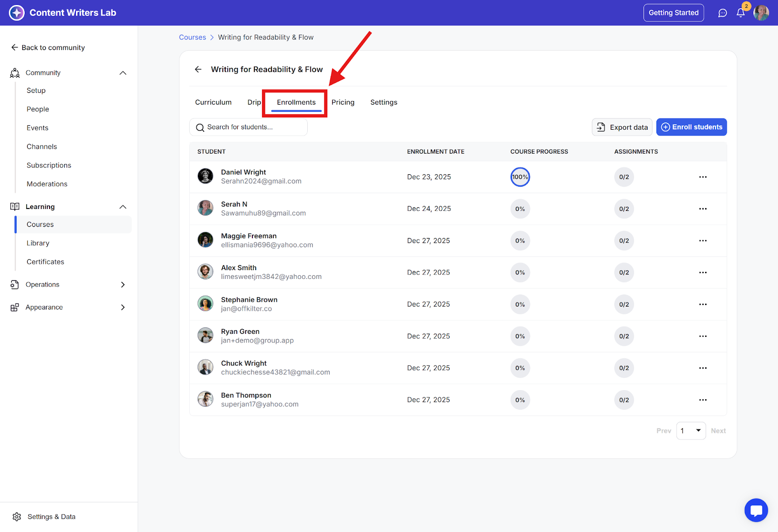This screenshot has width=778, height=532.
Task: Click the Enroll students button
Action: pyautogui.click(x=691, y=127)
